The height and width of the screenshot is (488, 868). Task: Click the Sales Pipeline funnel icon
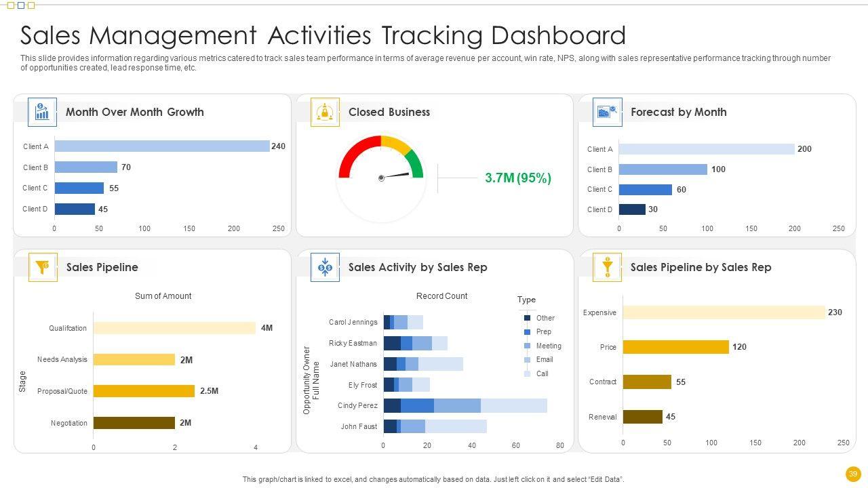click(x=43, y=267)
